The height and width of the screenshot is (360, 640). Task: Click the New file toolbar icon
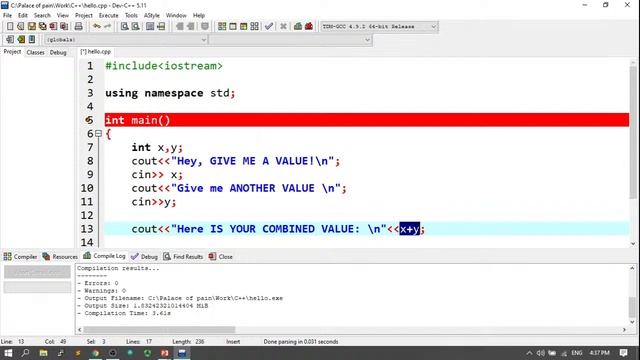(10, 27)
